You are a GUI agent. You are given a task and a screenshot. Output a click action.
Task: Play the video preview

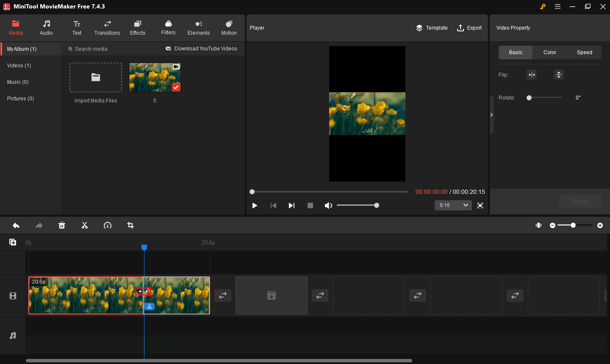255,205
